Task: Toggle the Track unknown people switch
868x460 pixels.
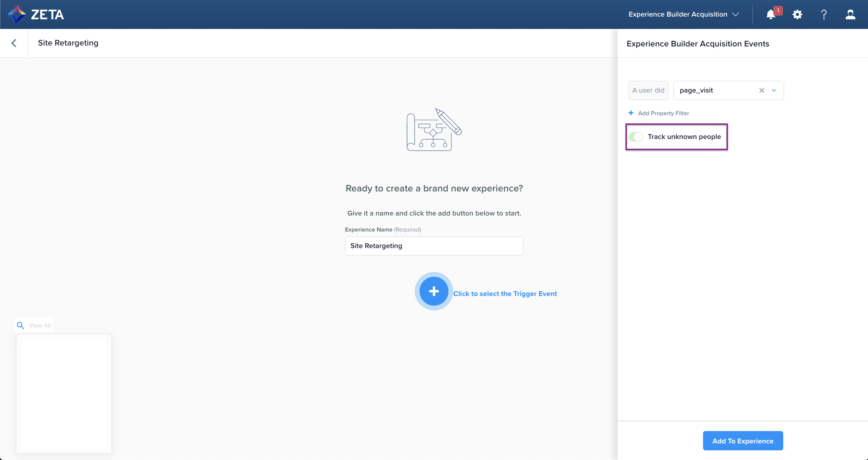Action: point(636,137)
